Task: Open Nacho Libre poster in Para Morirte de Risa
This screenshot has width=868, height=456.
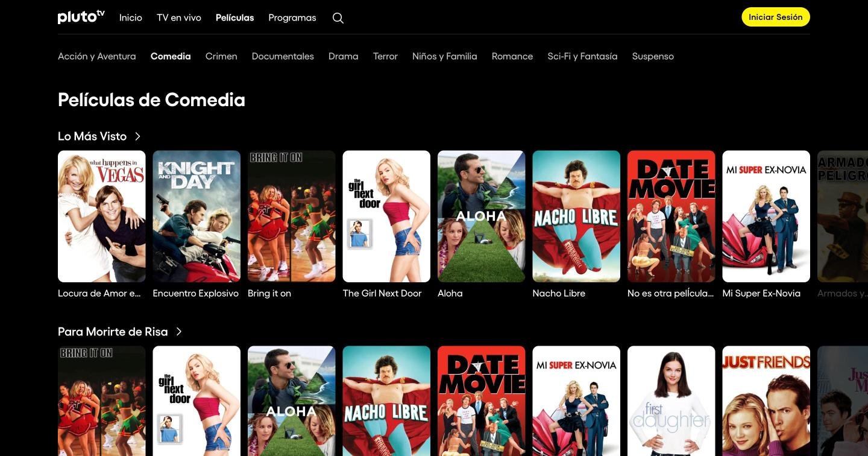Action: pyautogui.click(x=386, y=401)
